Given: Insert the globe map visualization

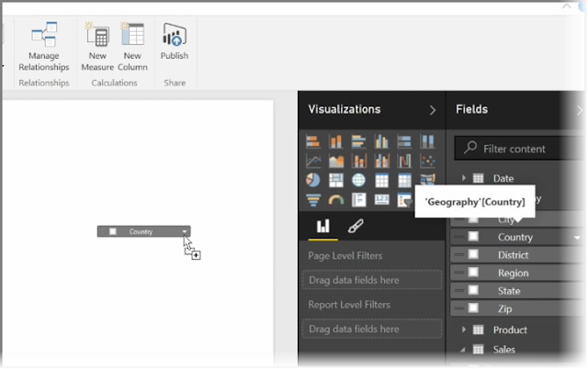Looking at the screenshot, I should pos(358,180).
